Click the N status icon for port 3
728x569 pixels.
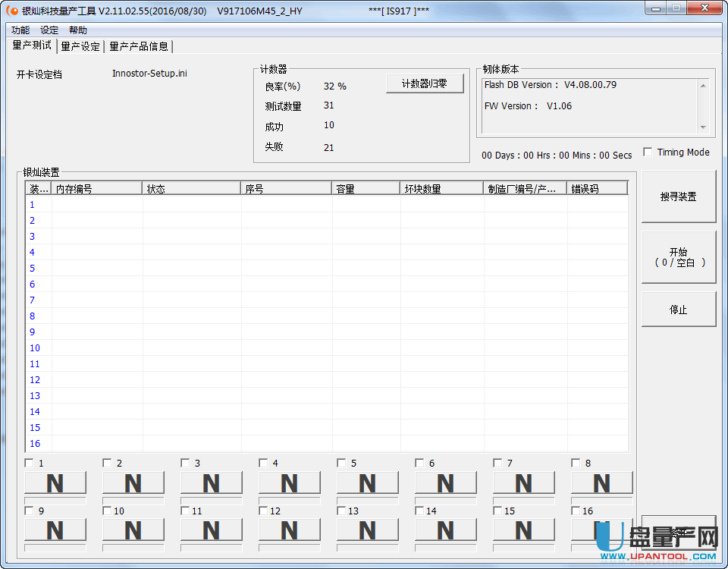point(211,483)
